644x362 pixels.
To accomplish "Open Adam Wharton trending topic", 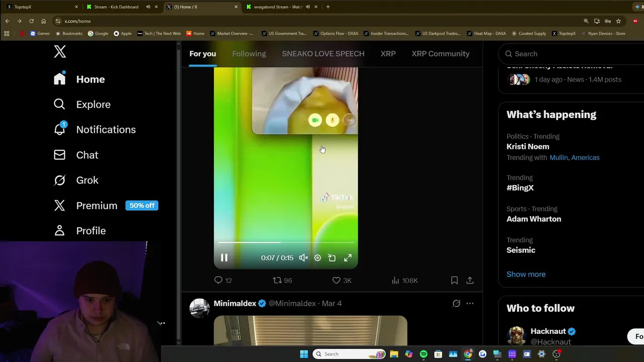I will click(x=534, y=219).
